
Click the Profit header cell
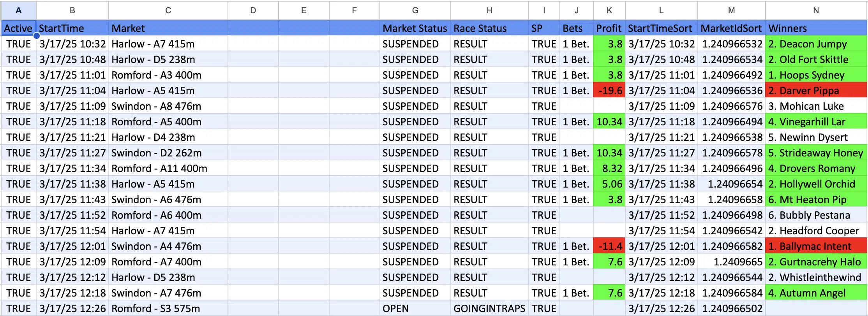tap(609, 28)
